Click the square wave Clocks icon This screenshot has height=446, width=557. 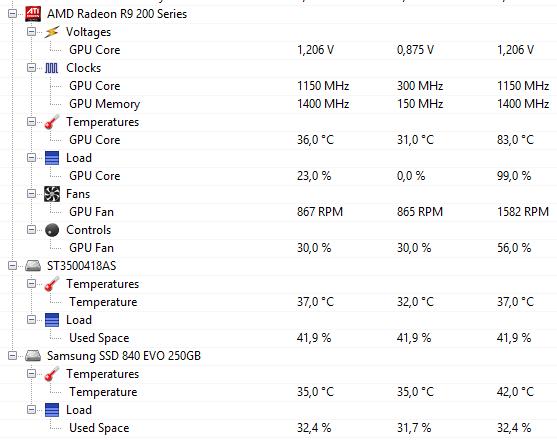52,68
